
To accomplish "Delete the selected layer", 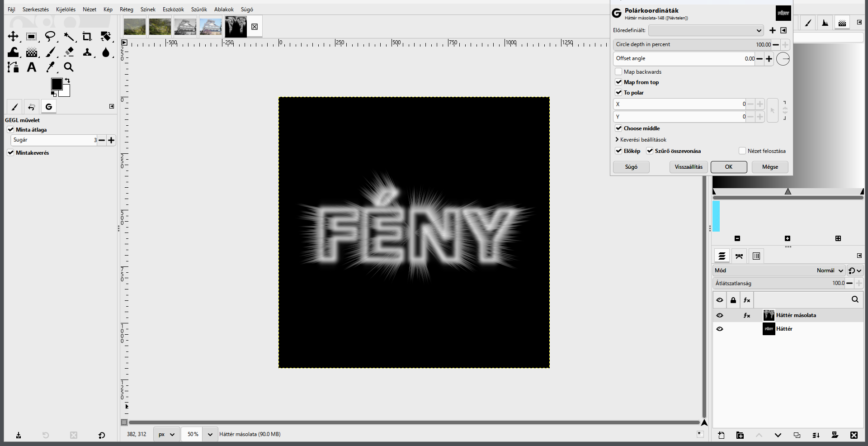I will 854,435.
